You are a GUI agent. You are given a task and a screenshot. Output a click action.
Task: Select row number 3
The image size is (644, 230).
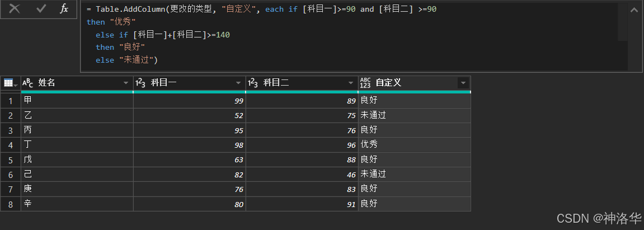click(11, 130)
